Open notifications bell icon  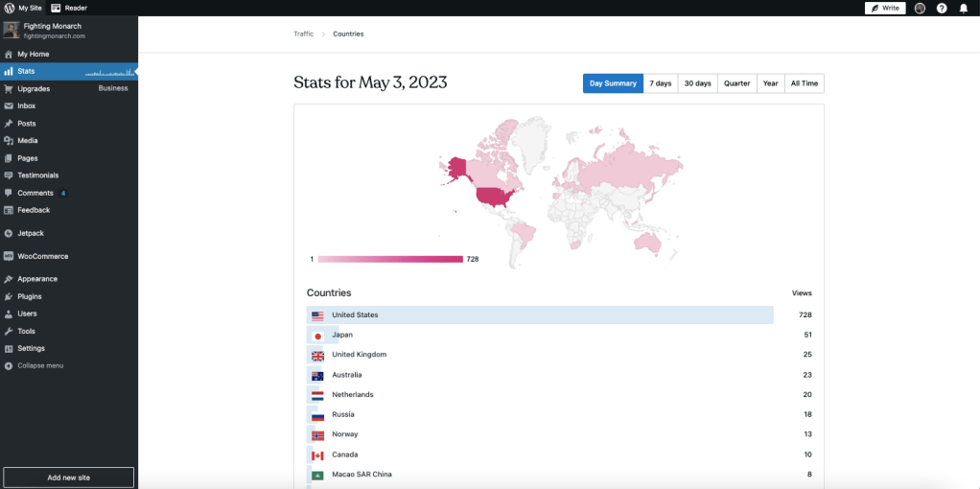[964, 8]
